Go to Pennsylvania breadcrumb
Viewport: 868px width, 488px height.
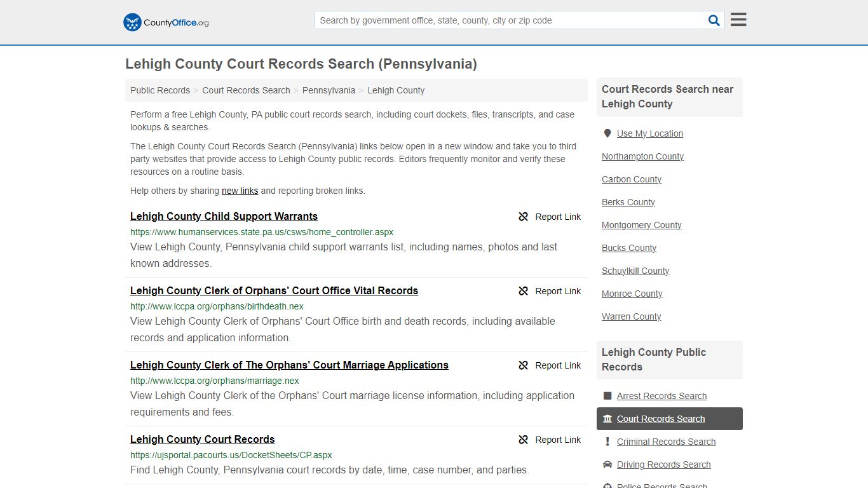pyautogui.click(x=329, y=90)
